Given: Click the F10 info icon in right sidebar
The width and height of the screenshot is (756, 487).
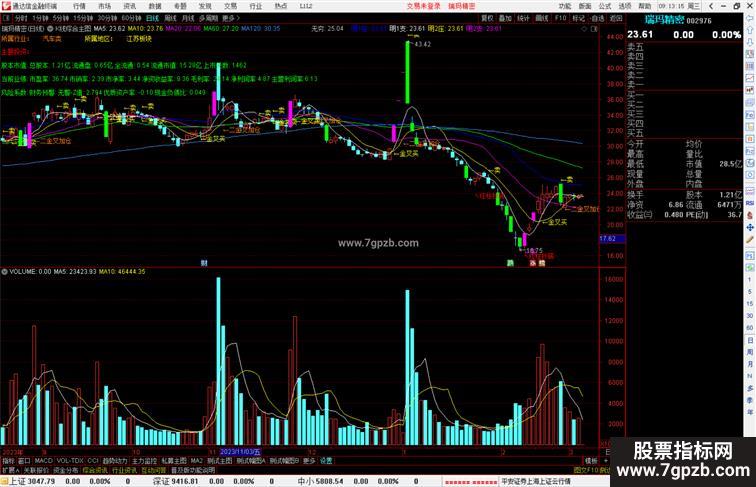Looking at the screenshot, I should tap(750, 115).
